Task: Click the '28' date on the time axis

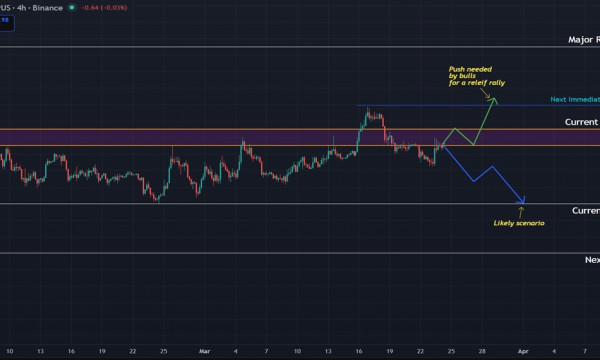Action: pos(482,351)
